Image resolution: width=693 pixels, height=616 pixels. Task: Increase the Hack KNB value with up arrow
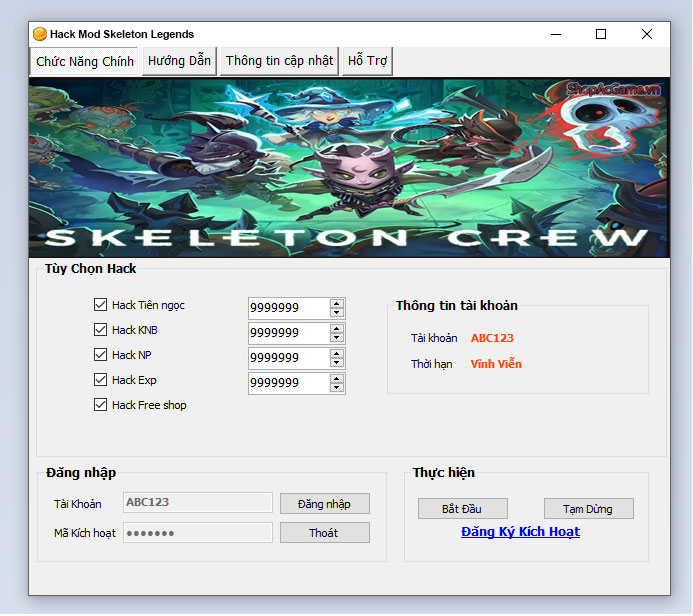337,328
